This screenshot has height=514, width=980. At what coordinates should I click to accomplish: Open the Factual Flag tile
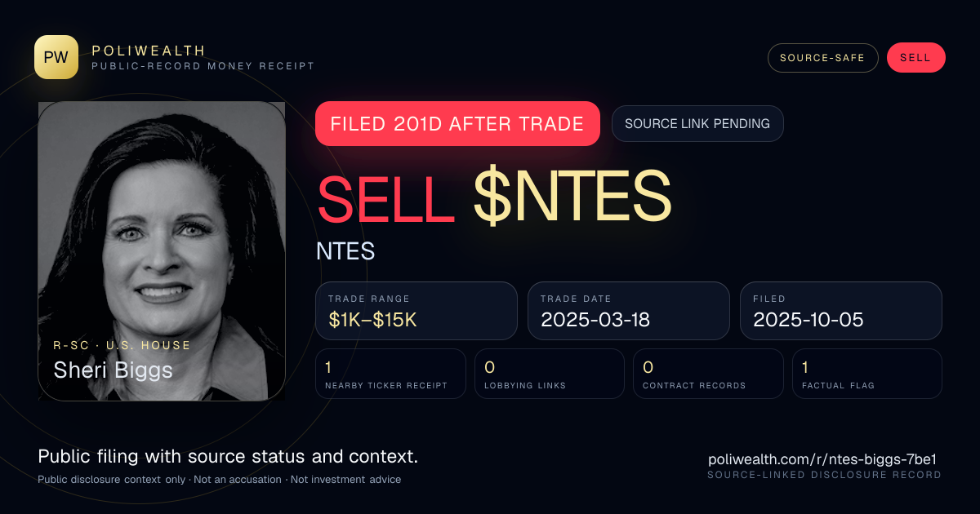coord(867,374)
